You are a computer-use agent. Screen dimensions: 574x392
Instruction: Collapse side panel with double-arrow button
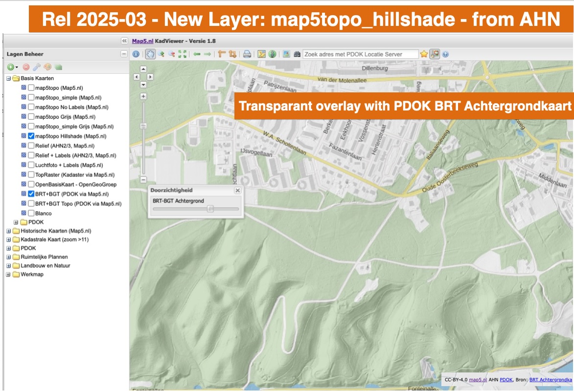[124, 41]
